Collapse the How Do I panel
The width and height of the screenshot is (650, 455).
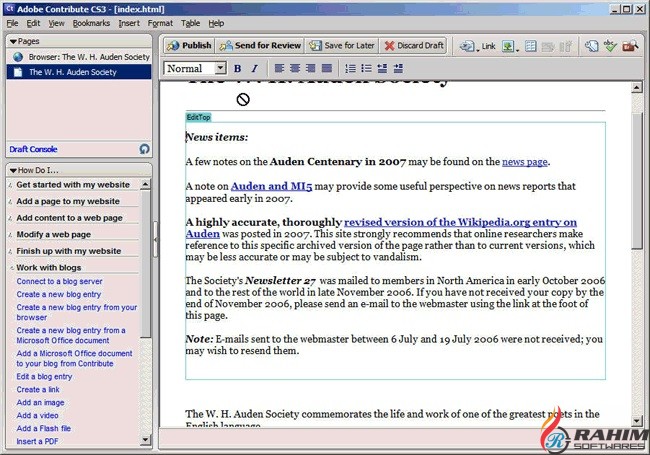(x=13, y=170)
